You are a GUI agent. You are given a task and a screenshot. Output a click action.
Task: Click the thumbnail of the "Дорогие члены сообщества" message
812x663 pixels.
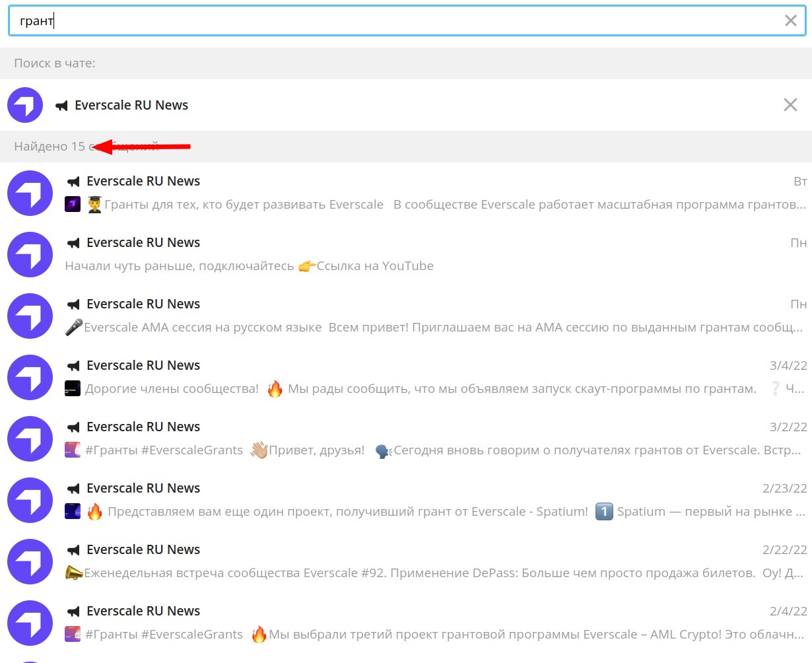pos(73,389)
